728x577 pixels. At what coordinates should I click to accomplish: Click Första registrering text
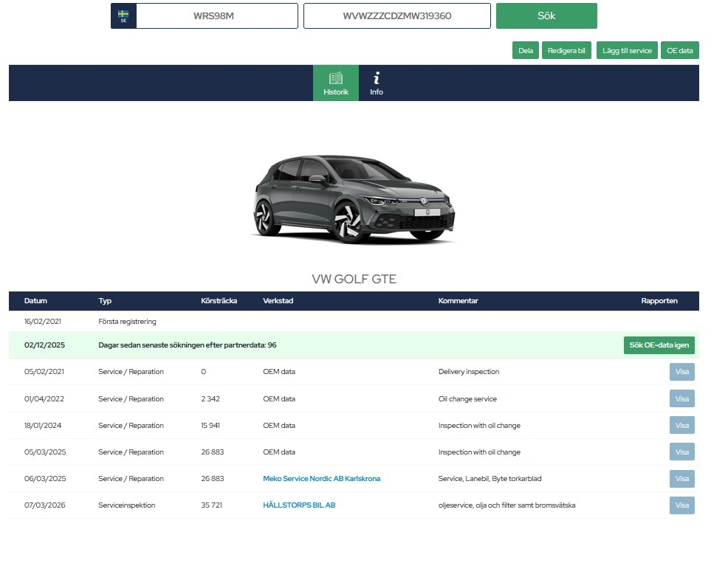pos(127,322)
